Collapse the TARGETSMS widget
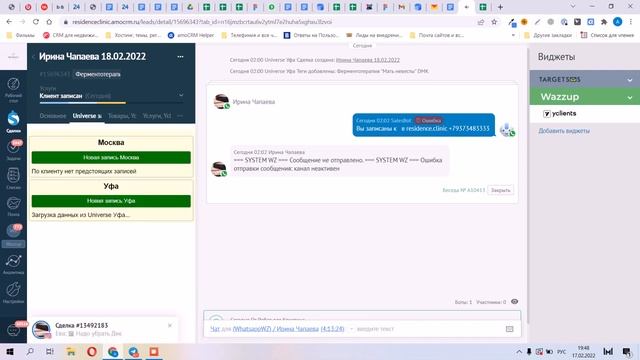640x360 pixels. point(629,80)
